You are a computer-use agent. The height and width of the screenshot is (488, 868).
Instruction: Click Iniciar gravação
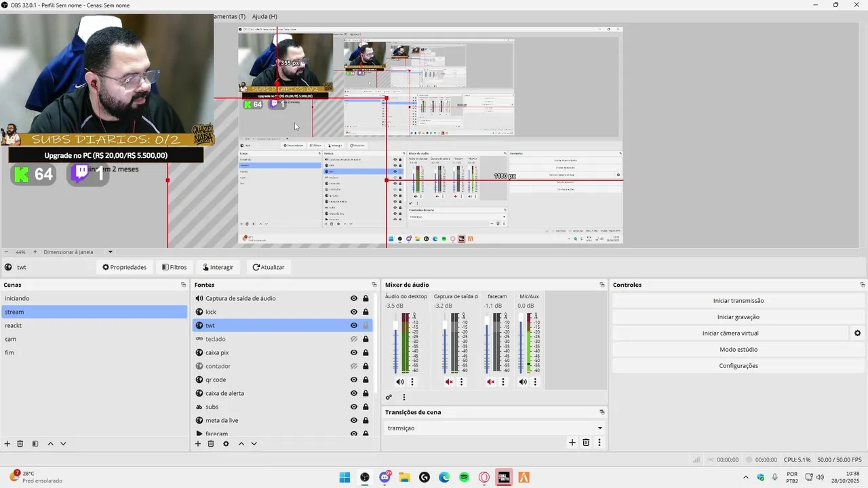tap(738, 317)
